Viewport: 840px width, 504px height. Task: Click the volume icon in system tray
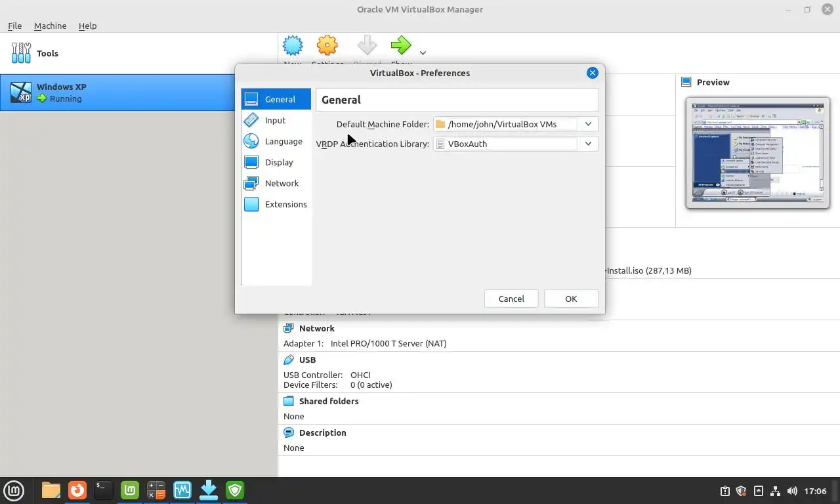pyautogui.click(x=792, y=491)
